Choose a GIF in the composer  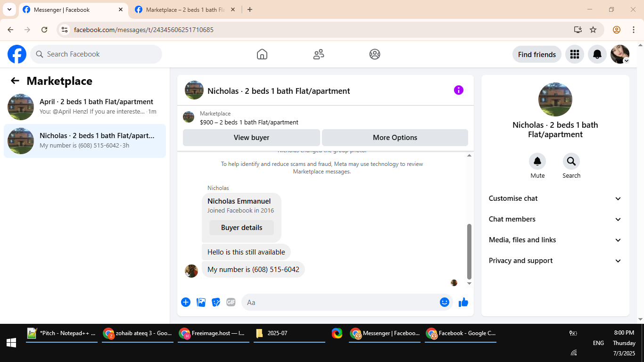point(231,302)
